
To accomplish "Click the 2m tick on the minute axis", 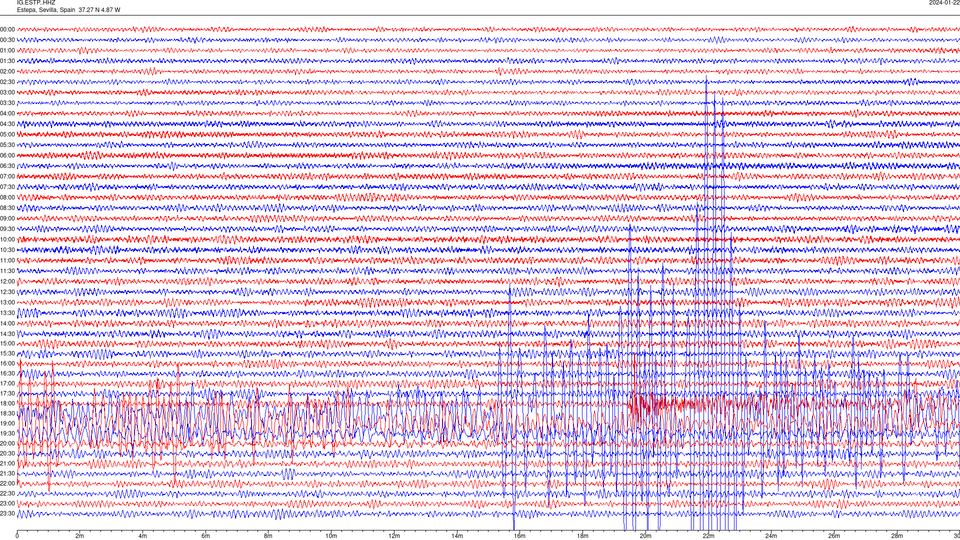I will 80,536.
